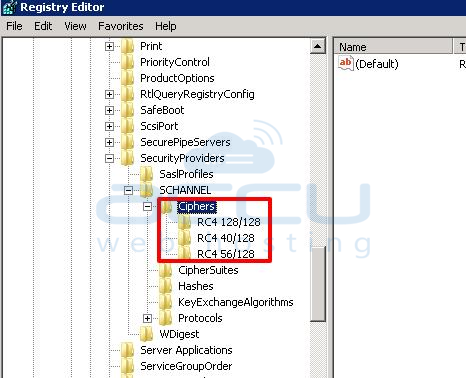Select the Server Applications key label
Image resolution: width=466 pixels, height=378 pixels.
coord(186,350)
